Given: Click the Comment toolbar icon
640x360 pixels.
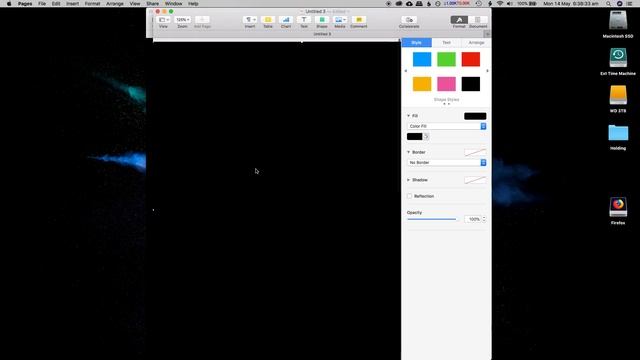Looking at the screenshot, I should [x=359, y=20].
